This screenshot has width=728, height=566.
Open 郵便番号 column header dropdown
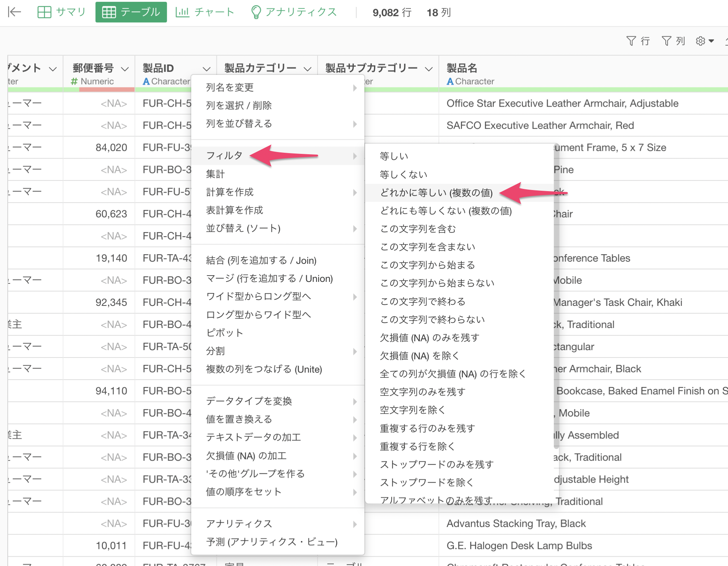tap(125, 69)
